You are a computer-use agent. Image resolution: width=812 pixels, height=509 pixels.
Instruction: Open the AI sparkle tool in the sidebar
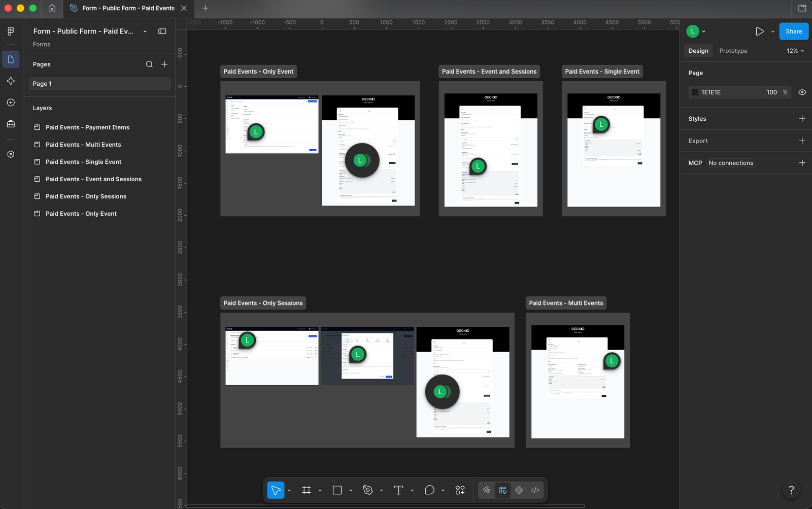[11, 81]
